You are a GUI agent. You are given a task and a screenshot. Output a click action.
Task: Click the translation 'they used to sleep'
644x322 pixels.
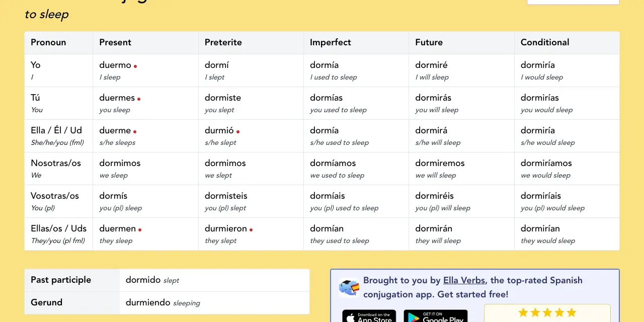pyautogui.click(x=340, y=240)
